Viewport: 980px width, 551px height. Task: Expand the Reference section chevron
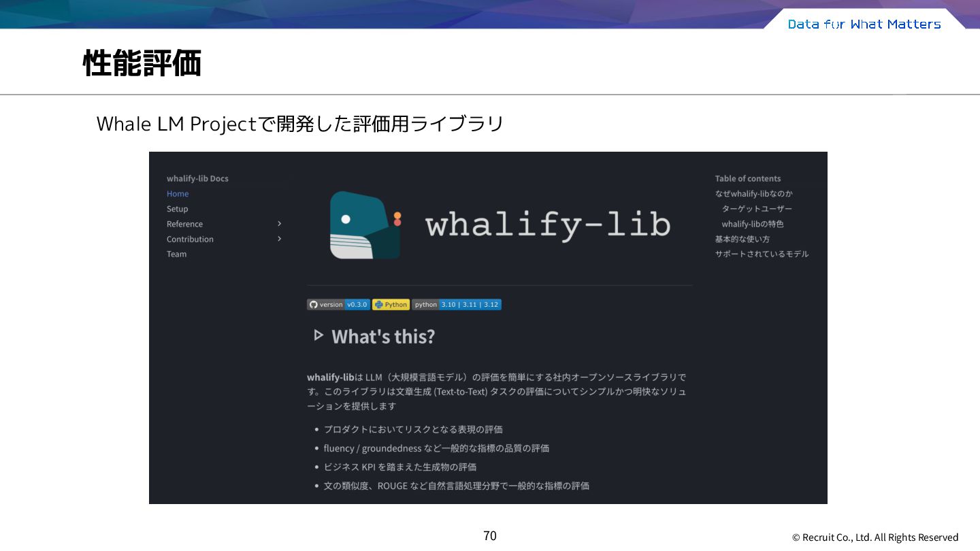point(279,224)
